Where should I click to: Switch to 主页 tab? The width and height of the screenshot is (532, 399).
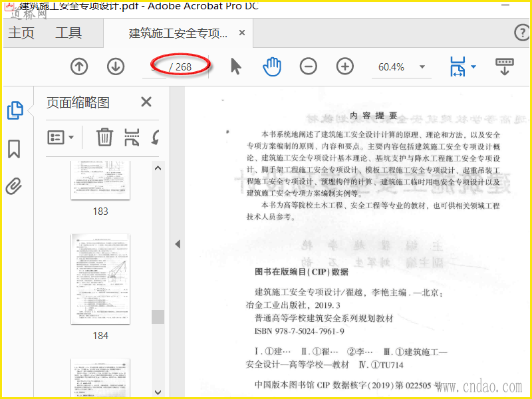pyautogui.click(x=21, y=33)
